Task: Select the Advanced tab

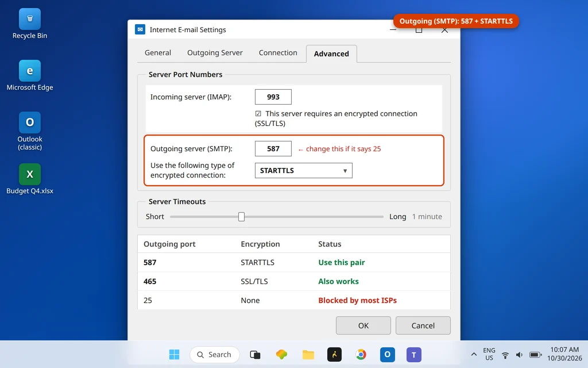Action: [331, 53]
